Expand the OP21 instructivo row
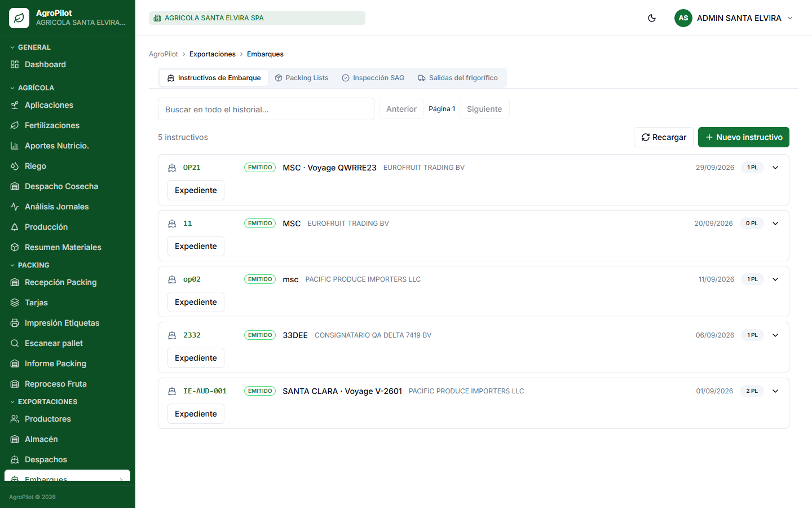This screenshot has height=508, width=812. pyautogui.click(x=775, y=168)
